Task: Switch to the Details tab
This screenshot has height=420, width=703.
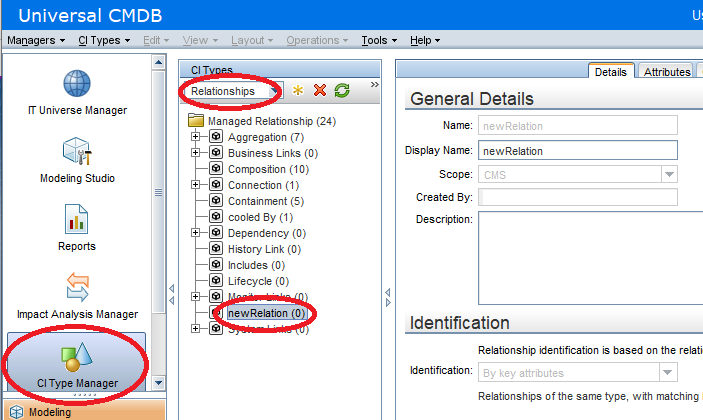Action: pos(611,71)
